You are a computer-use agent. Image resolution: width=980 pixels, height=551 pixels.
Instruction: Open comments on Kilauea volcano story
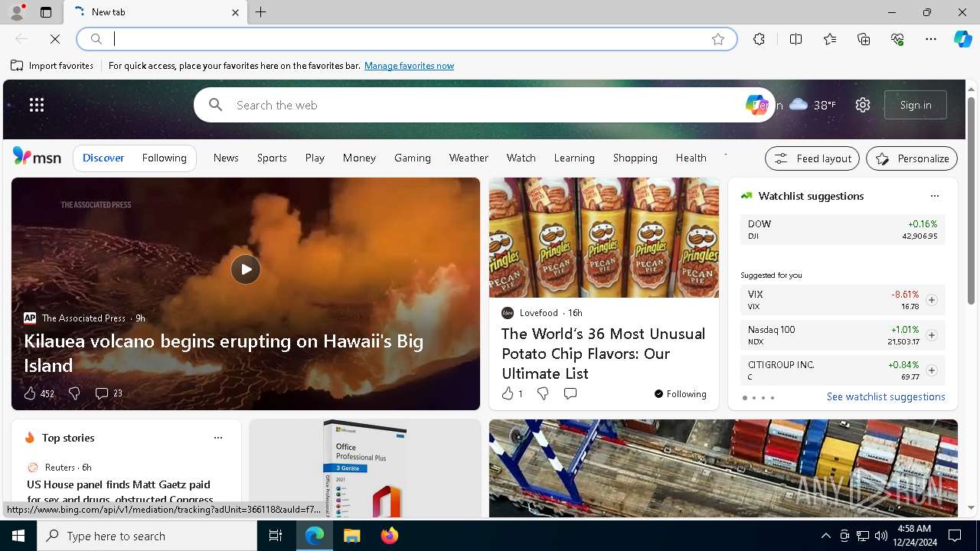point(108,393)
